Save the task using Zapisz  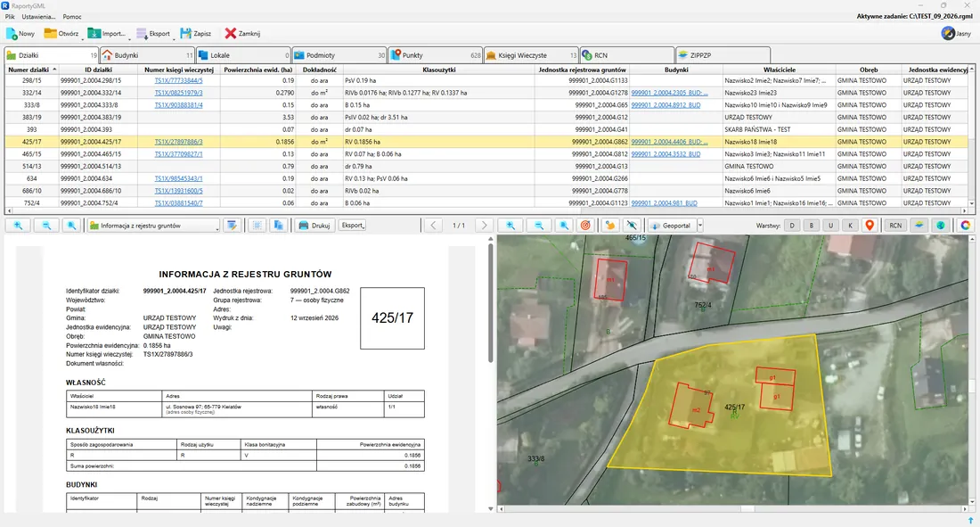click(196, 34)
